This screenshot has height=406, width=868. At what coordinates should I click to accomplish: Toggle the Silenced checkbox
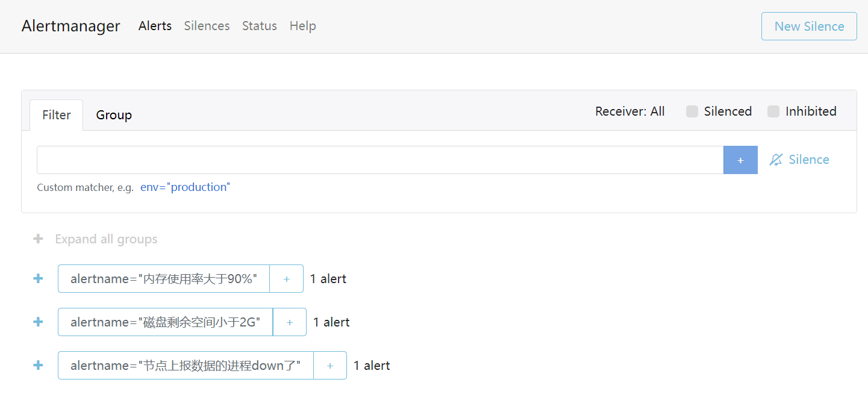(x=692, y=111)
